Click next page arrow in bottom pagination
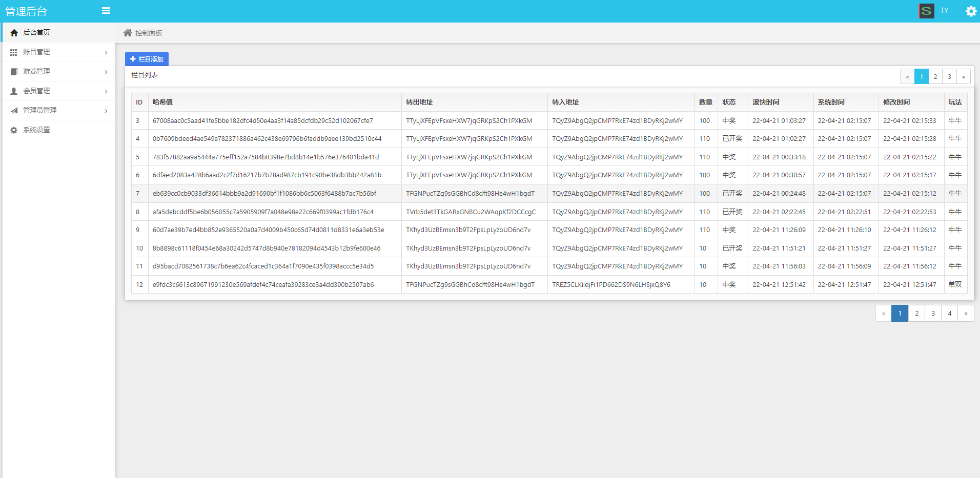The height and width of the screenshot is (478, 980). point(966,314)
